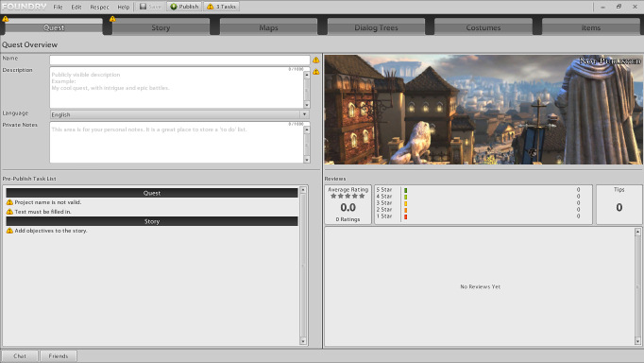Open the Edit menu
The height and width of the screenshot is (363, 644).
pos(76,7)
